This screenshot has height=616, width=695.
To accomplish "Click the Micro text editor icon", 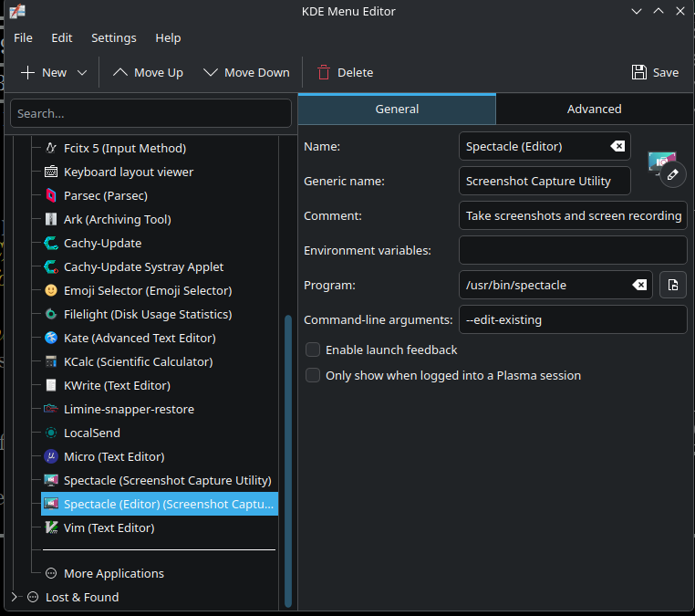I will 51,456.
